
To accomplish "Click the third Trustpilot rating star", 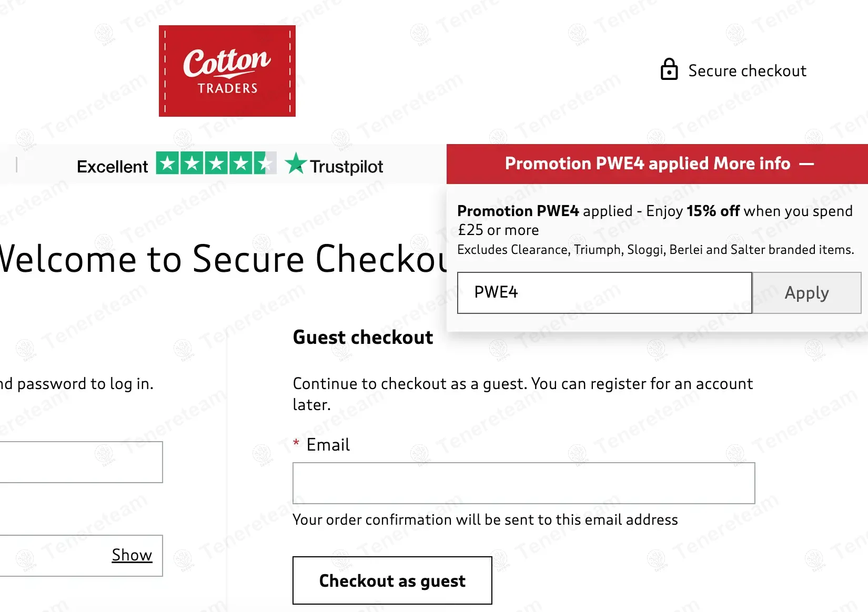I will (216, 164).
